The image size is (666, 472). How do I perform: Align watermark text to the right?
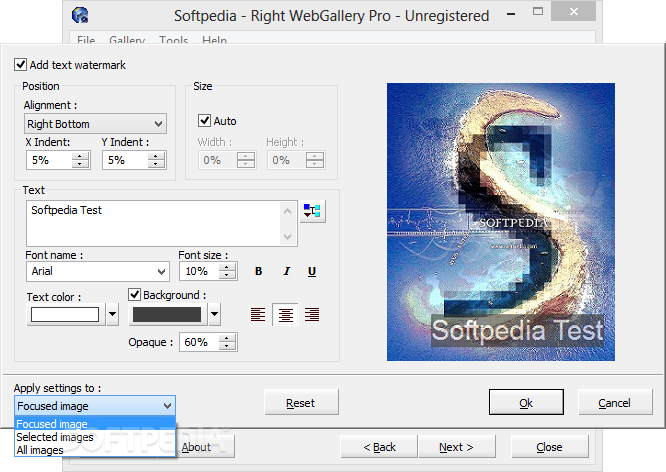click(x=312, y=314)
